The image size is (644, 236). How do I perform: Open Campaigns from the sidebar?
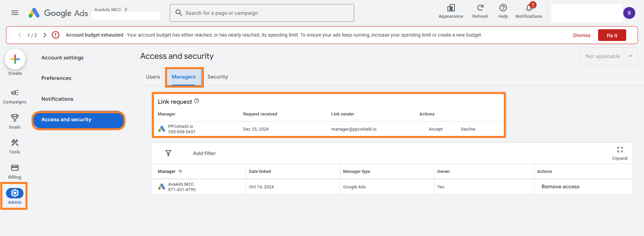(x=15, y=93)
